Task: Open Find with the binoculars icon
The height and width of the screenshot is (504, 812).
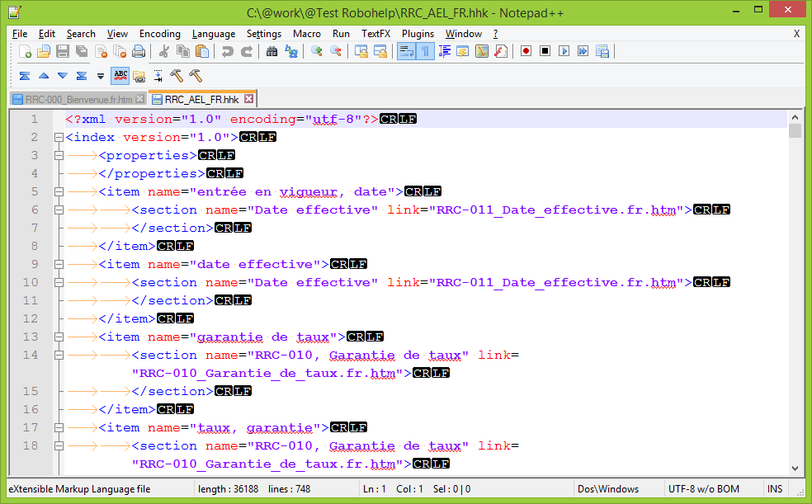Action: pyautogui.click(x=271, y=51)
